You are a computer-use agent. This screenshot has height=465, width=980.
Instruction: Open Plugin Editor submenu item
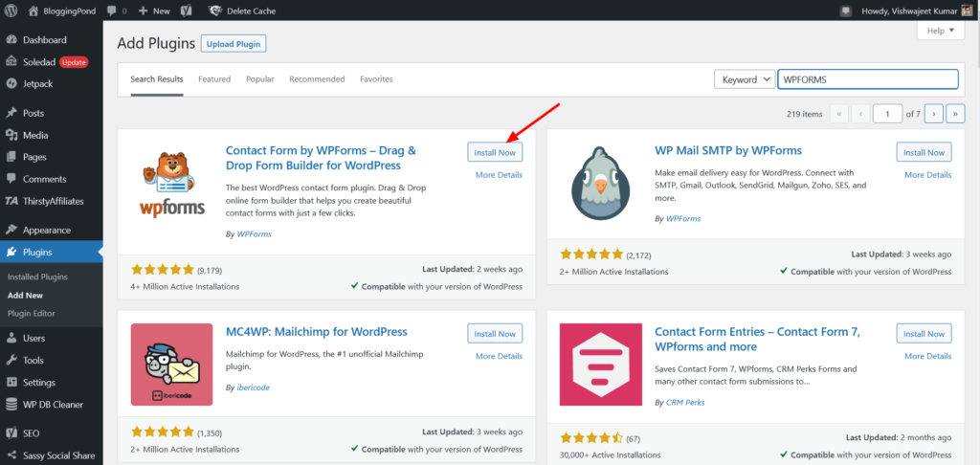[32, 313]
